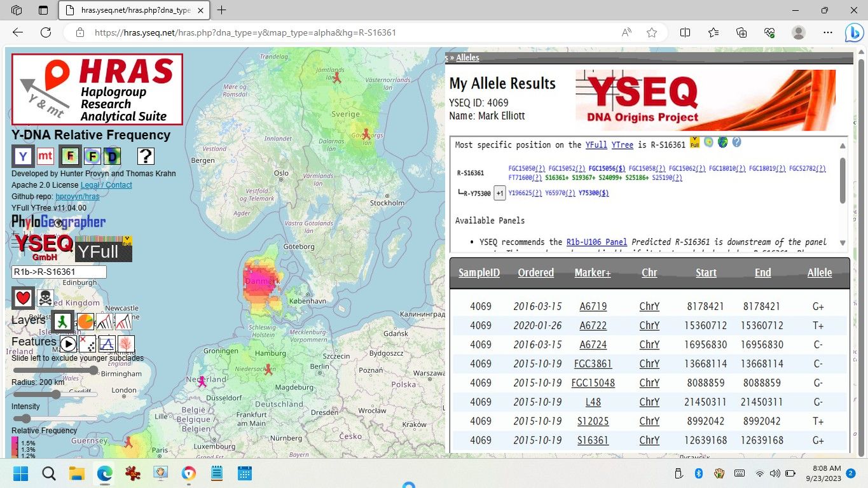
Task: Sort table by Chr column
Action: click(x=649, y=272)
